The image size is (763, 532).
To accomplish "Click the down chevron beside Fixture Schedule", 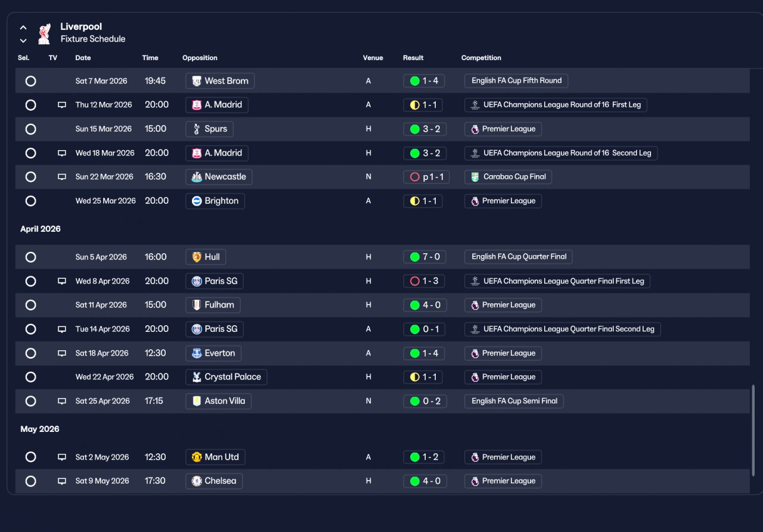I will tap(23, 41).
